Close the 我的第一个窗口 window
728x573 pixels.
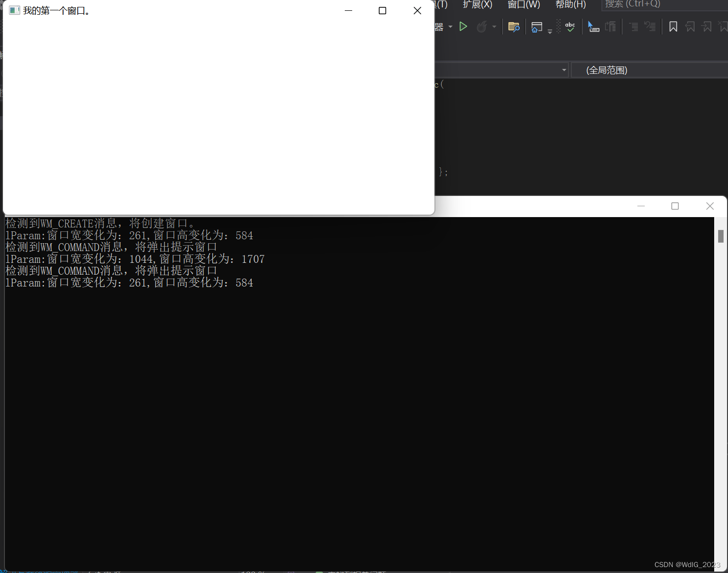(417, 10)
